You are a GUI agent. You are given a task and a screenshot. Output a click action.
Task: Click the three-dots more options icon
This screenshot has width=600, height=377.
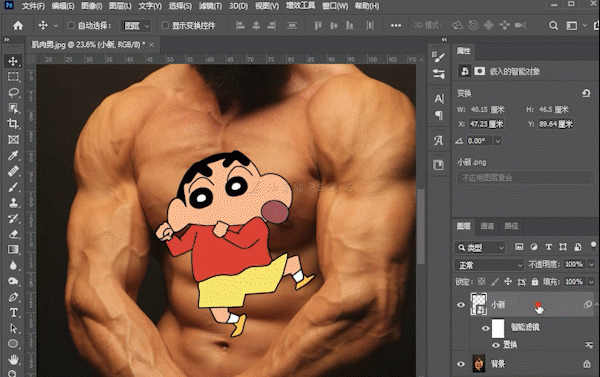click(396, 26)
